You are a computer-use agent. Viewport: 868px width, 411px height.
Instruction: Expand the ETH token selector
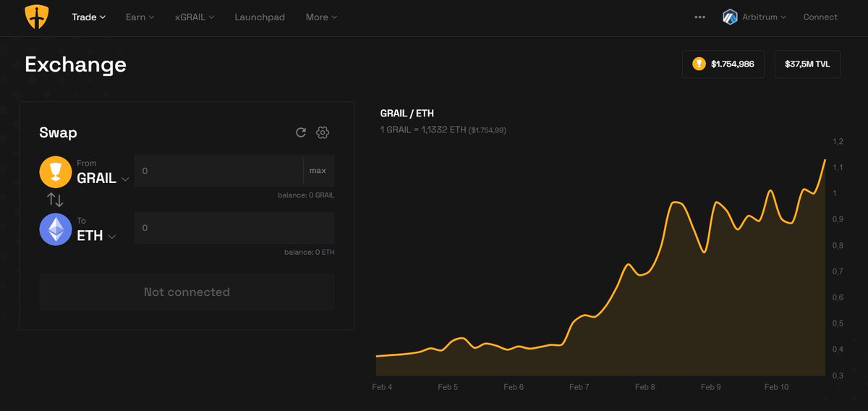pos(96,235)
